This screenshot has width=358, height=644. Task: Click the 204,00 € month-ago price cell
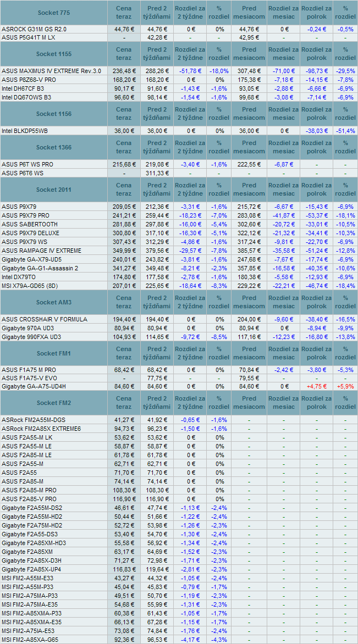pos(249,319)
